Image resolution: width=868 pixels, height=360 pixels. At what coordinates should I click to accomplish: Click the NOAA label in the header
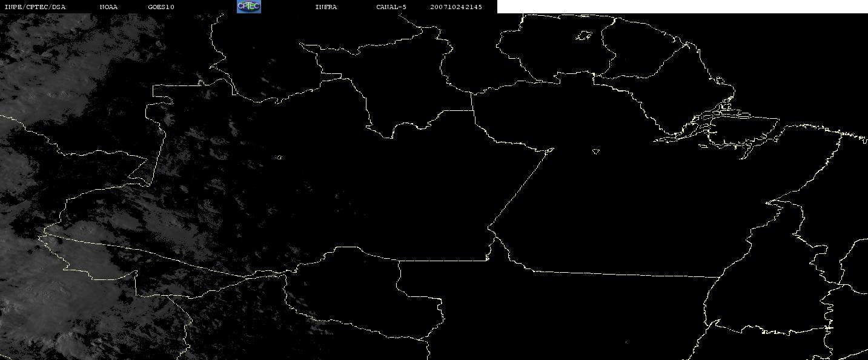[108, 7]
